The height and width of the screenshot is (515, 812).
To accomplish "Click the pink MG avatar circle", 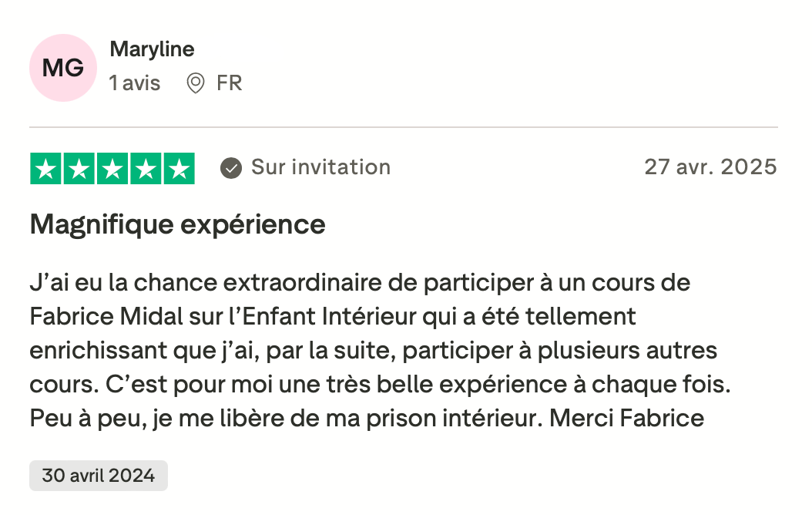I will click(x=63, y=68).
